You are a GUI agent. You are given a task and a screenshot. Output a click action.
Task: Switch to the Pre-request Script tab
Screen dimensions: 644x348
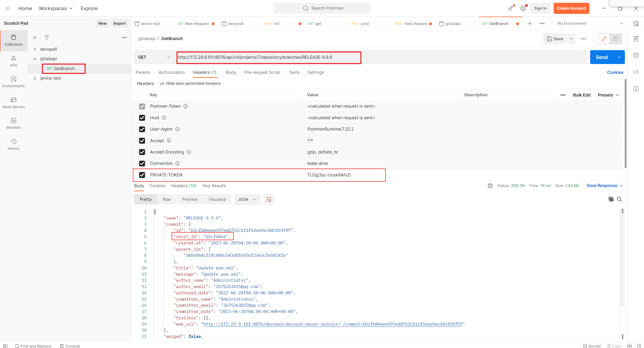coord(262,72)
